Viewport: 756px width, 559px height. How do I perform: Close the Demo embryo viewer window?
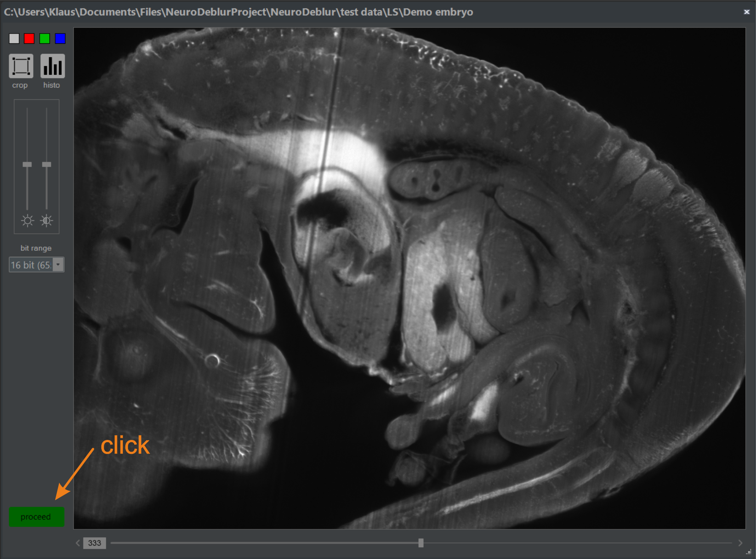[746, 12]
